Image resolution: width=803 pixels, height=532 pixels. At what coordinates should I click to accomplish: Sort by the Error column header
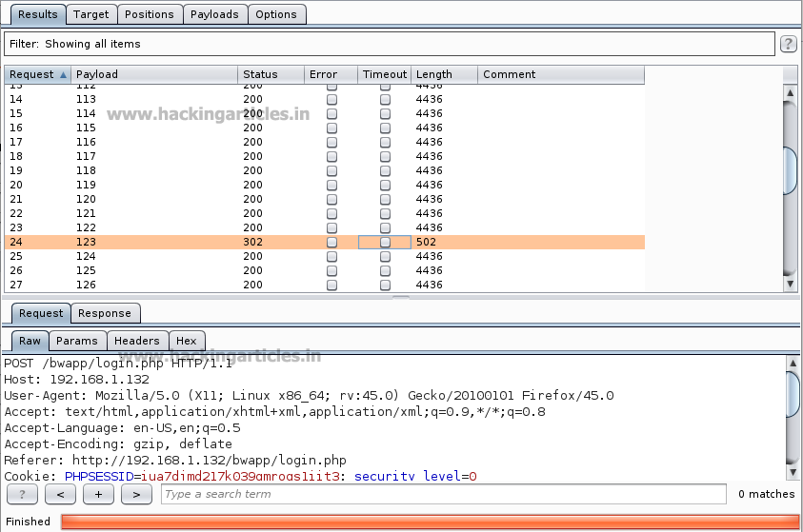point(331,74)
